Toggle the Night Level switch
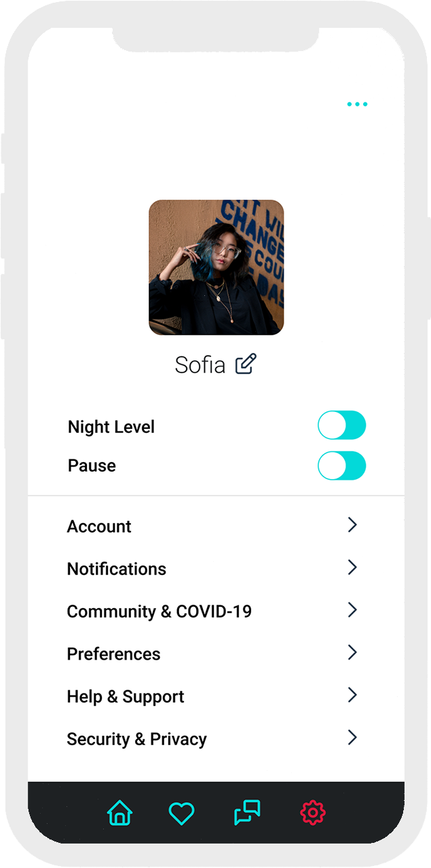 (341, 426)
